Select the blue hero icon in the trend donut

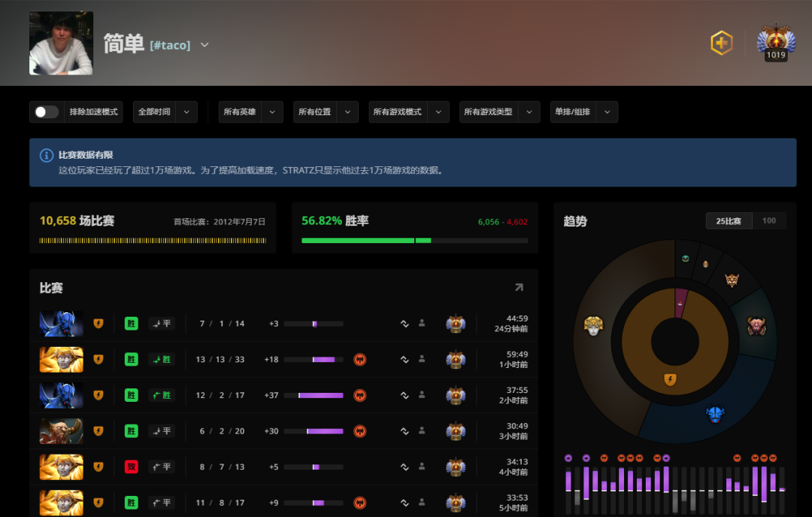point(715,414)
